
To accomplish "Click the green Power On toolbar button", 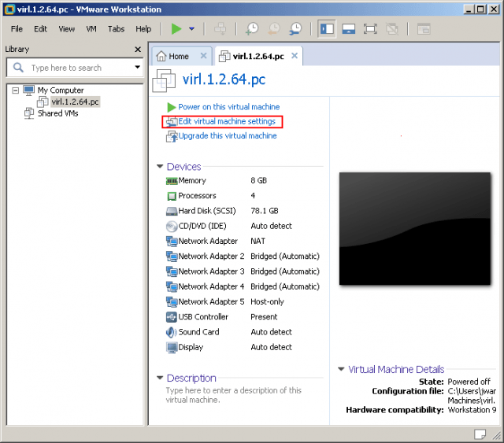I will [x=176, y=29].
